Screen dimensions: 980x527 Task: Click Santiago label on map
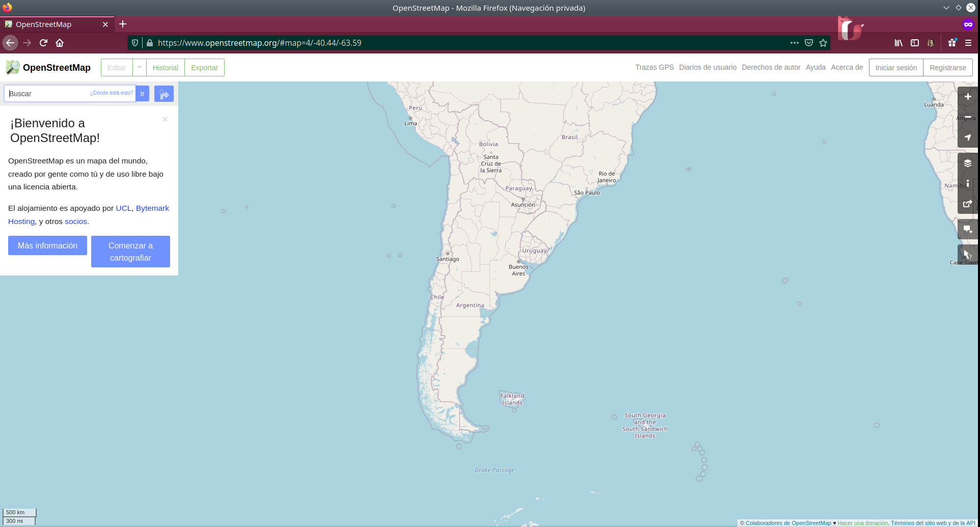point(448,259)
